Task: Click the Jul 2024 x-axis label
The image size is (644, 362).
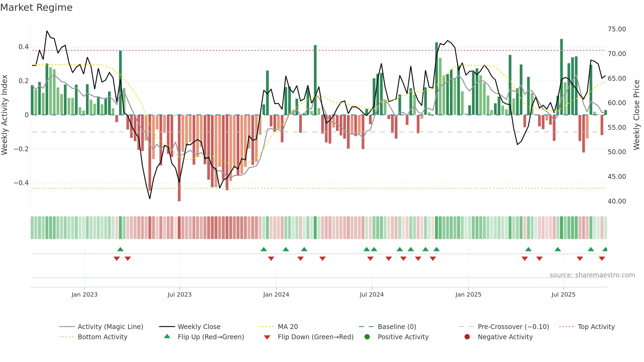Action: point(372,294)
